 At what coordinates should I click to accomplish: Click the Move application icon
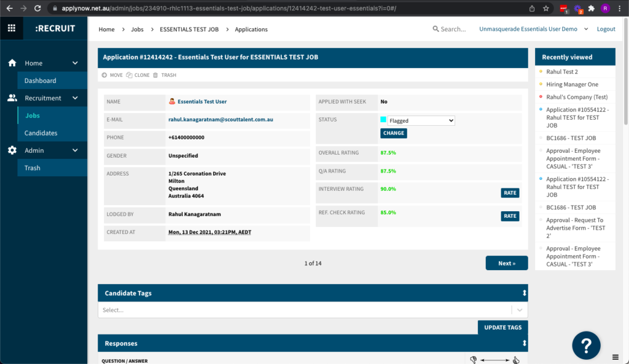pyautogui.click(x=104, y=75)
